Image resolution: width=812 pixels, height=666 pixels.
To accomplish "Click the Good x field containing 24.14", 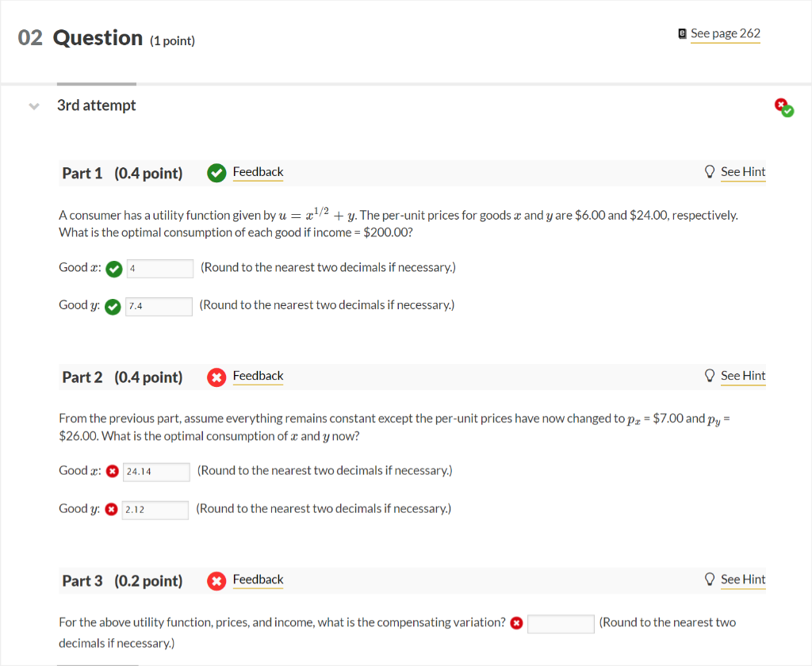I will 156,472.
